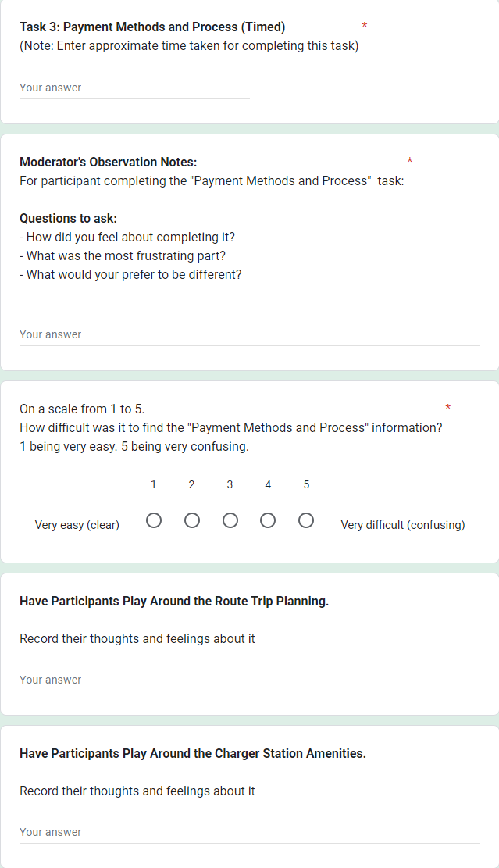Click the required asterisk beside Task 3 heading
The width and height of the screenshot is (499, 868).
click(x=365, y=26)
